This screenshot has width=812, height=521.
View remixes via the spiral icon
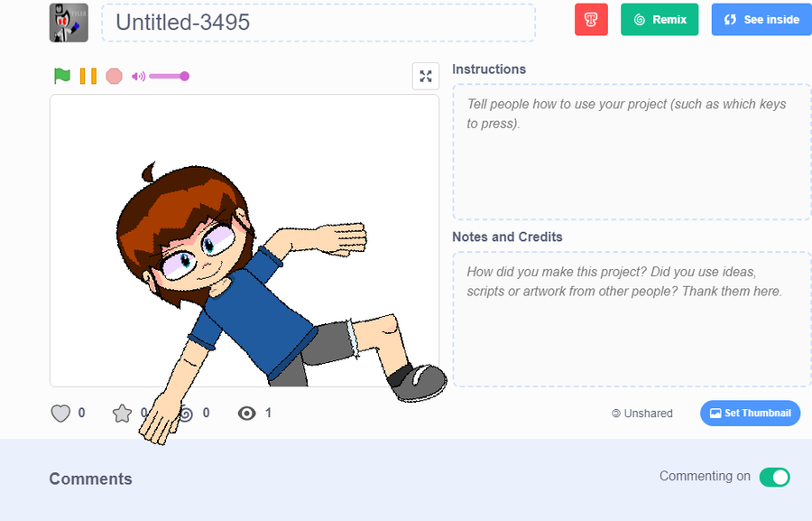[x=186, y=414]
